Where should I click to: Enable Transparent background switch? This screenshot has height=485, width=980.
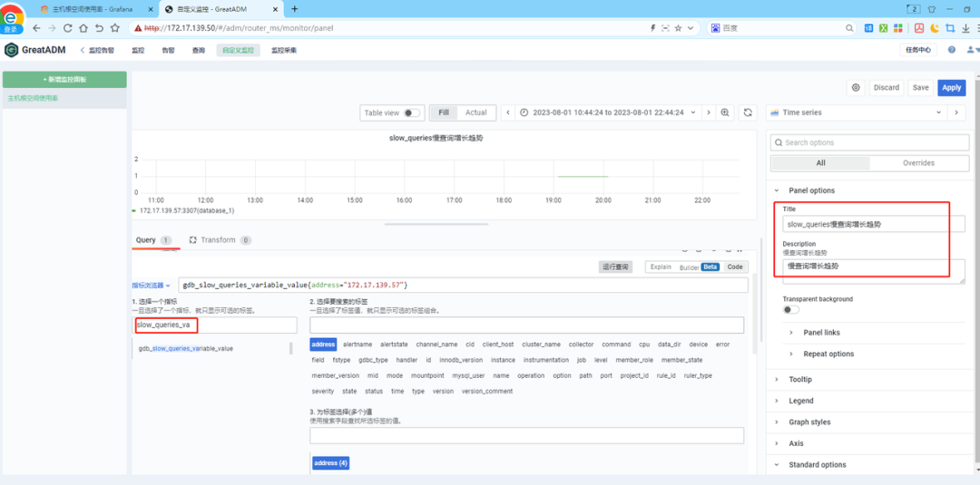point(791,310)
